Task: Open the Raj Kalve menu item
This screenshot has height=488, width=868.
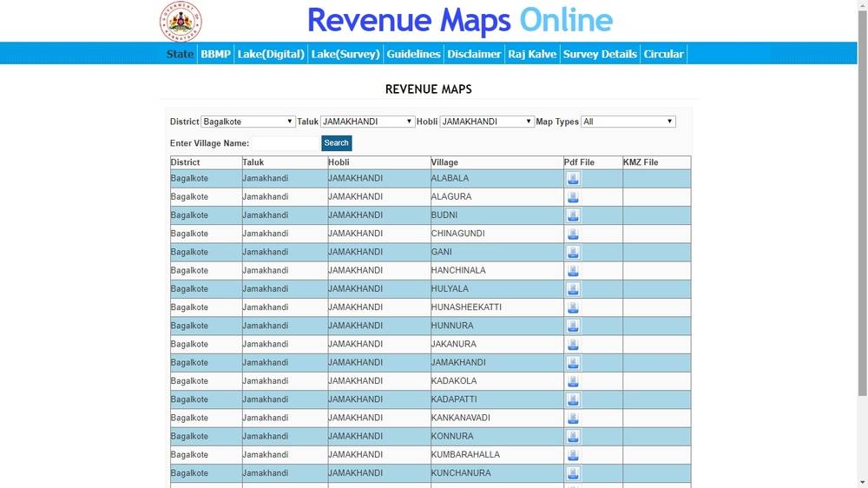Action: coord(532,54)
